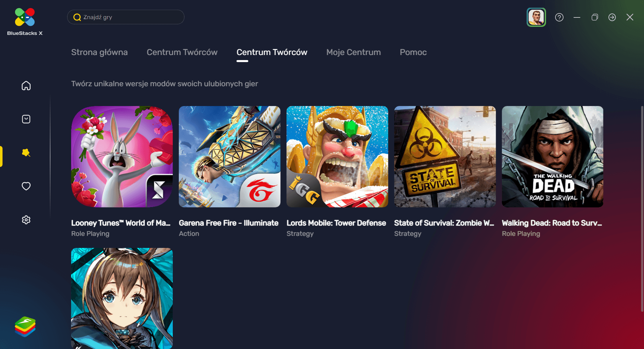Select the Creator Hub star sidebar icon

click(x=26, y=153)
